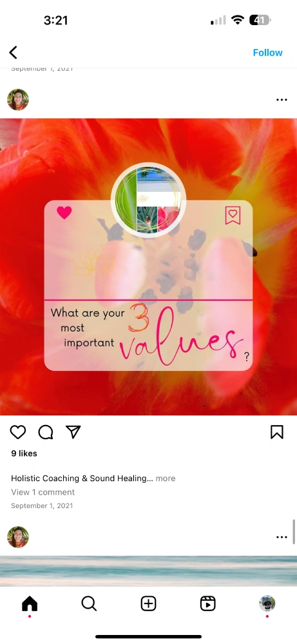This screenshot has height=644, width=297.
Task: Open options for the ocean post below
Action: click(x=282, y=537)
